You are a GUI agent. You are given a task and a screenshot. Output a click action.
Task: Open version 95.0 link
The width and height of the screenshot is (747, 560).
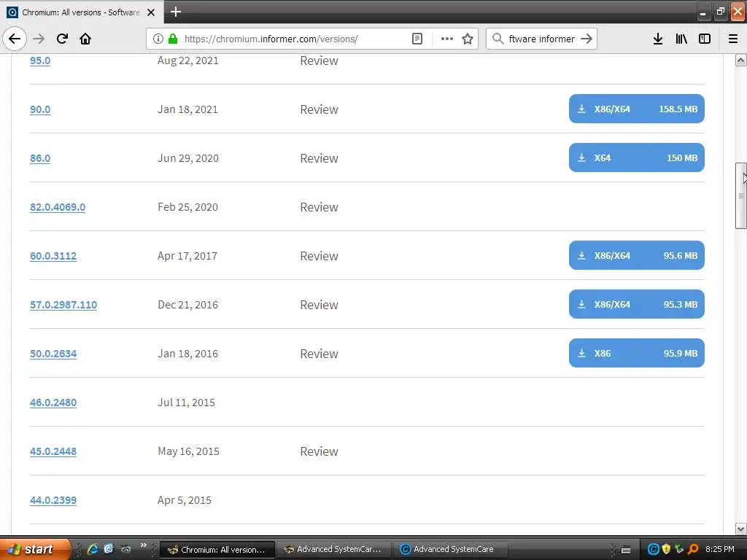tap(40, 61)
